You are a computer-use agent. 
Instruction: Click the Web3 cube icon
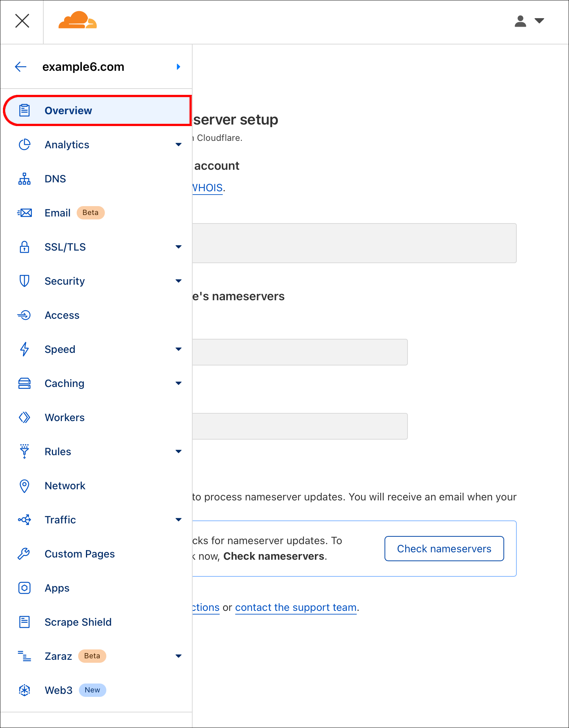point(24,690)
